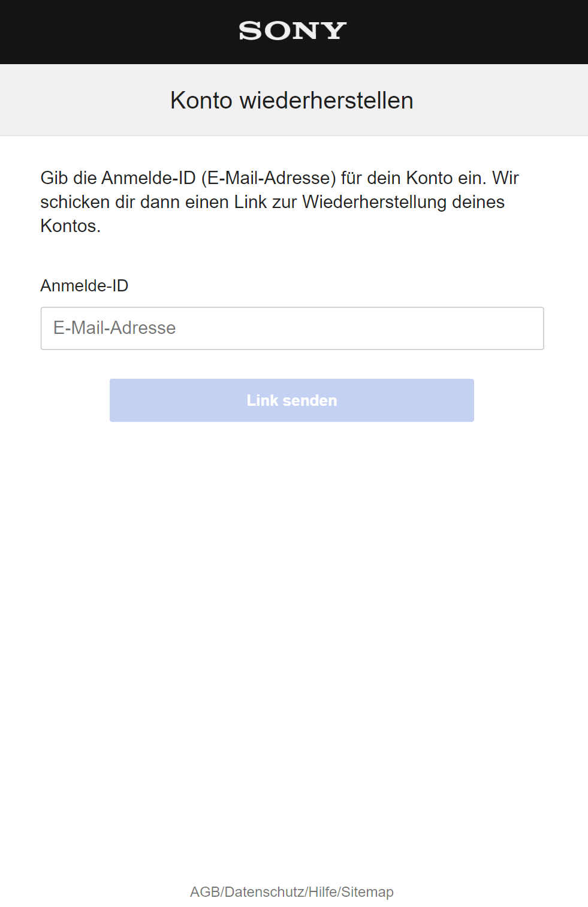This screenshot has width=588, height=907.
Task: Click the Anmelde-ID field label
Action: point(85,286)
